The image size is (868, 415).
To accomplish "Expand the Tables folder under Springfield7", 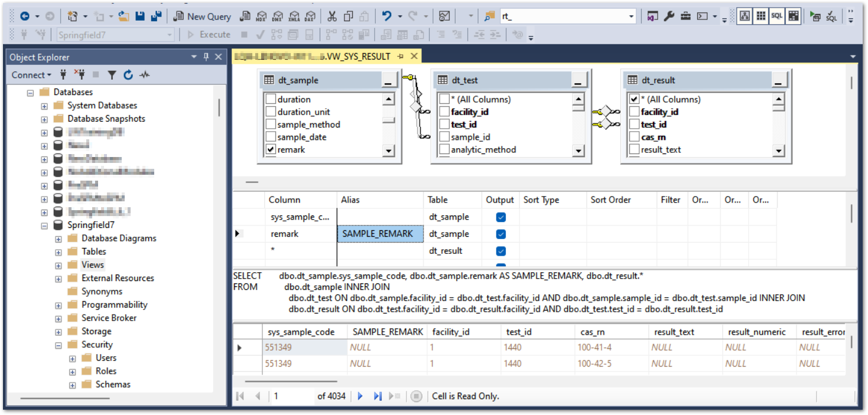I will [58, 251].
